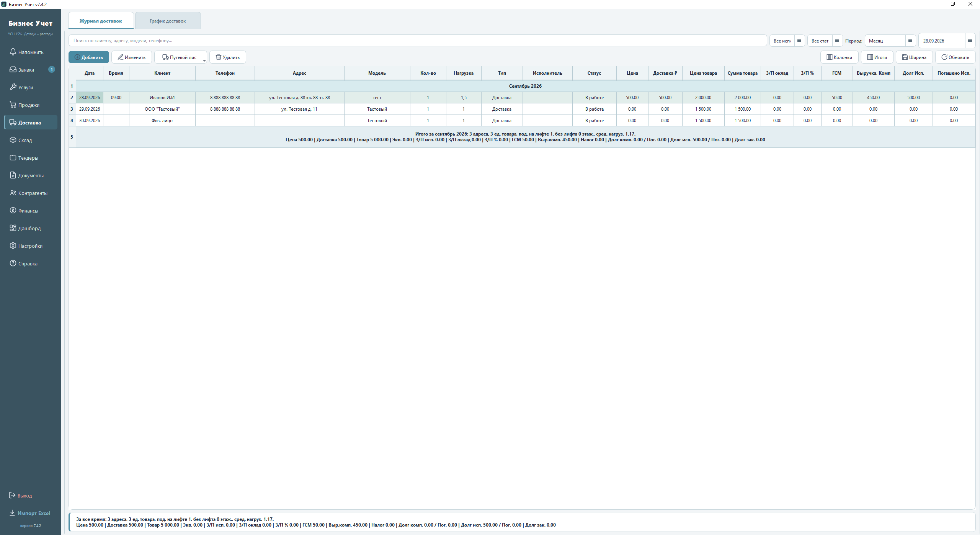Image resolution: width=980 pixels, height=535 pixels.
Task: Click the Добавить button
Action: tap(89, 57)
